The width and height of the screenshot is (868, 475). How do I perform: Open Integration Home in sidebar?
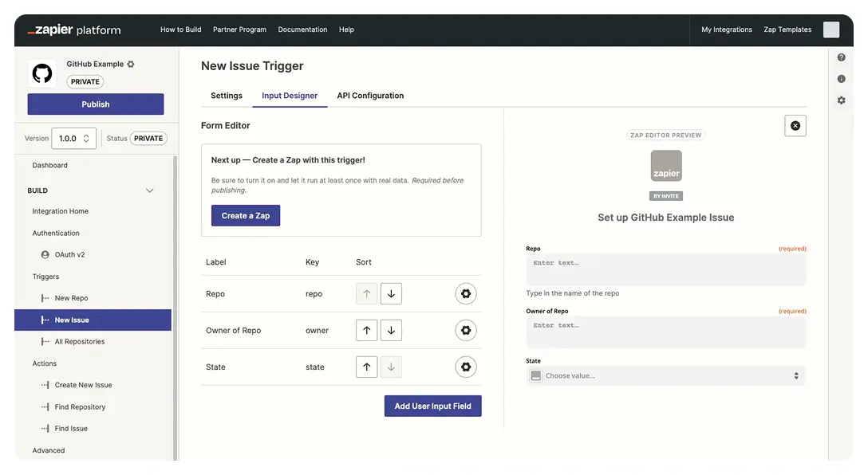[x=61, y=211]
